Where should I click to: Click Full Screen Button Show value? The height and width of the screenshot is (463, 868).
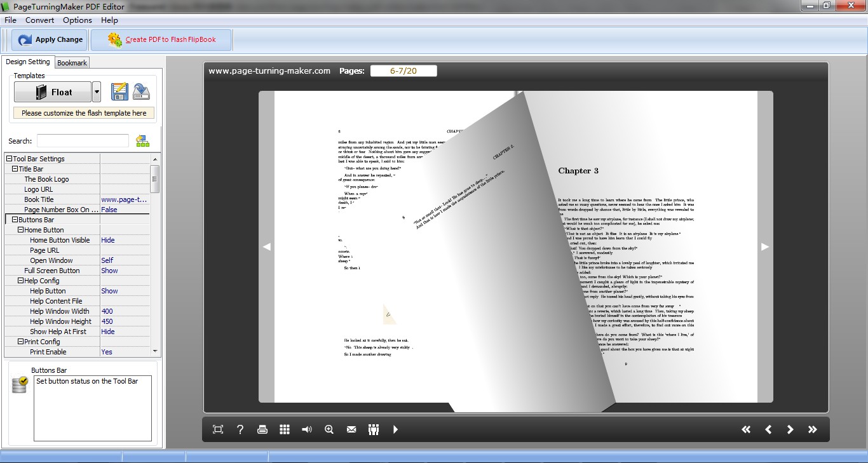(x=125, y=271)
